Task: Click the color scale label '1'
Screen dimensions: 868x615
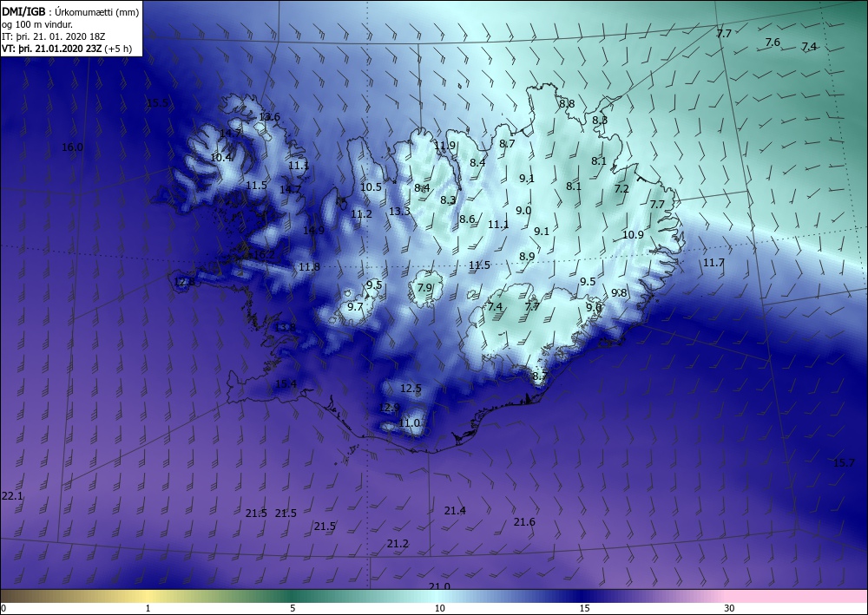Action: click(148, 608)
